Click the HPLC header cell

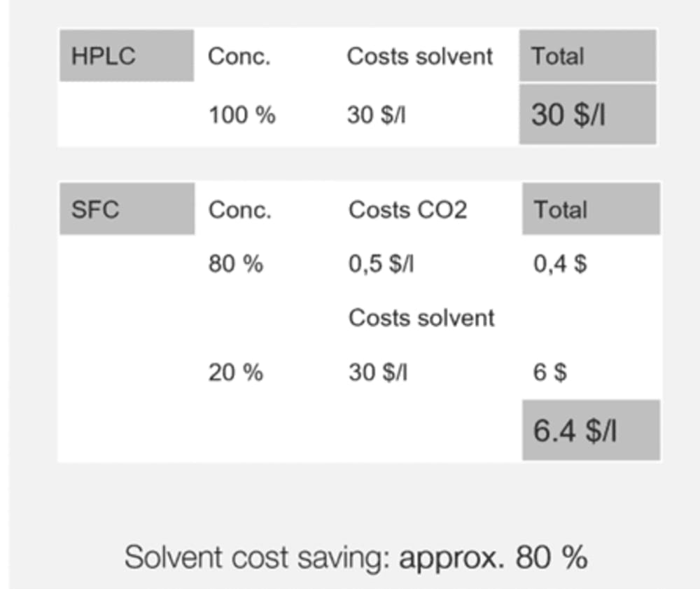click(126, 56)
